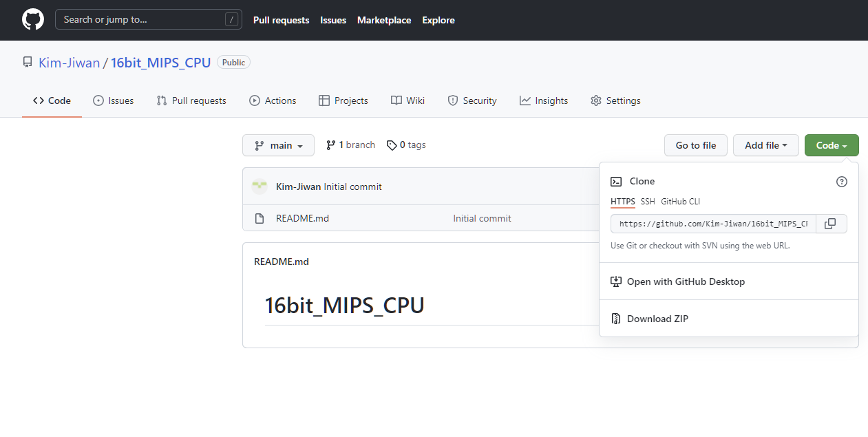Viewport: 868px width, 437px height.
Task: Expand the Add file dropdown
Action: pos(766,145)
